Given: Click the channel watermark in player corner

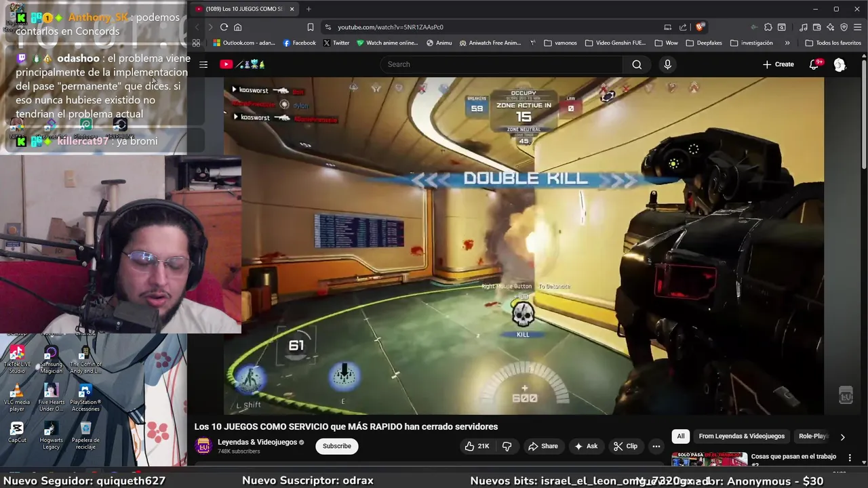Looking at the screenshot, I should tap(846, 395).
